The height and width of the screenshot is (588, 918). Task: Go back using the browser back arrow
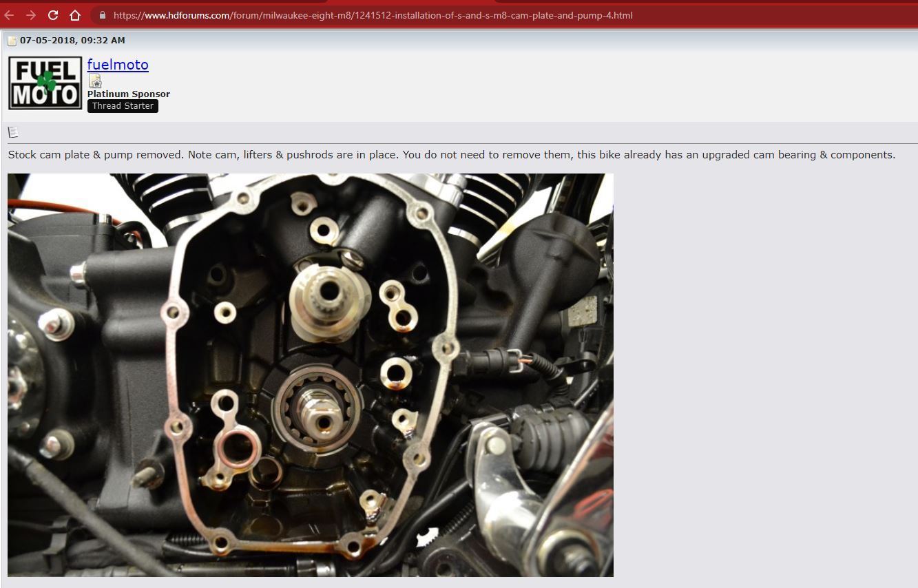tap(10, 15)
